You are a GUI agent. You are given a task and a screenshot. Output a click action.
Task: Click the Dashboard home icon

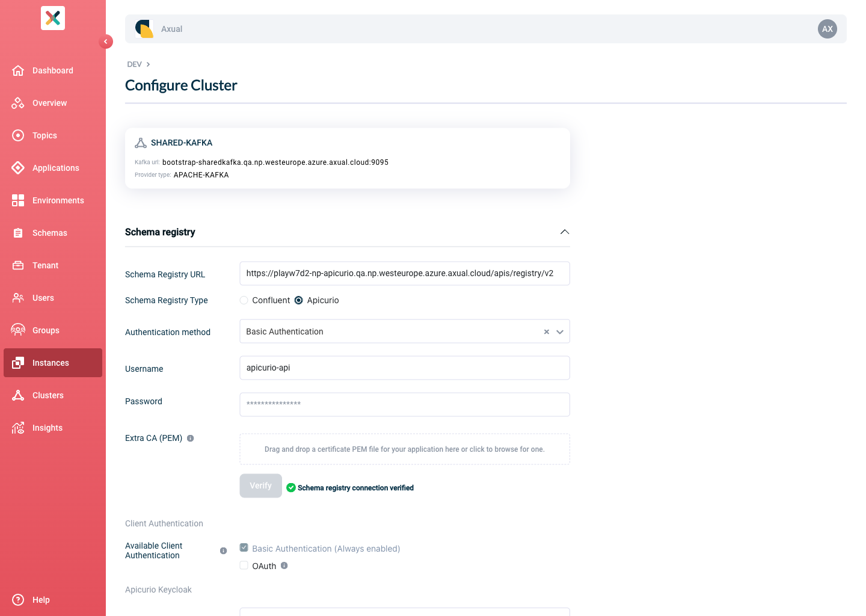coord(18,70)
